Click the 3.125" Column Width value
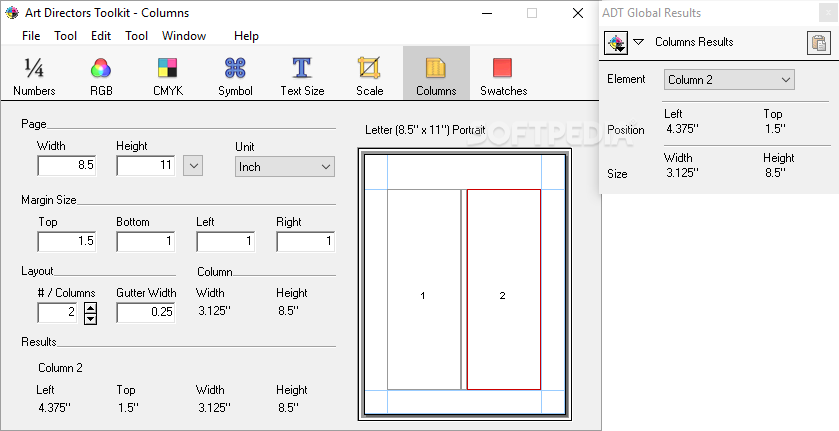Screen dimensions: 839x431 (214, 311)
